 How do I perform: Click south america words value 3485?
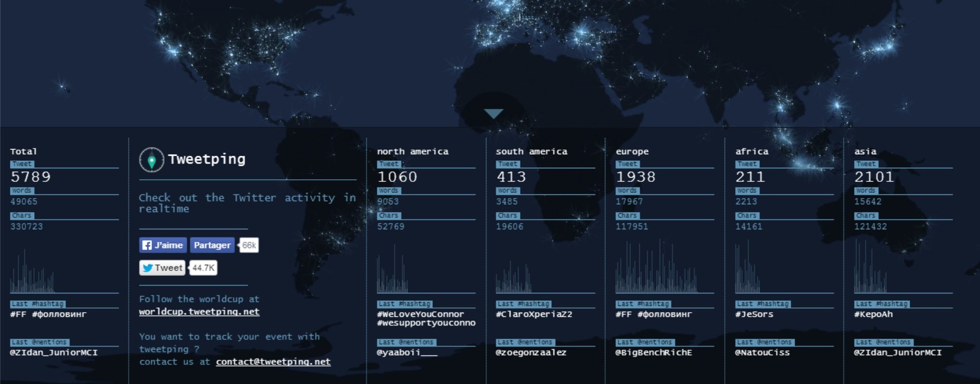(507, 202)
